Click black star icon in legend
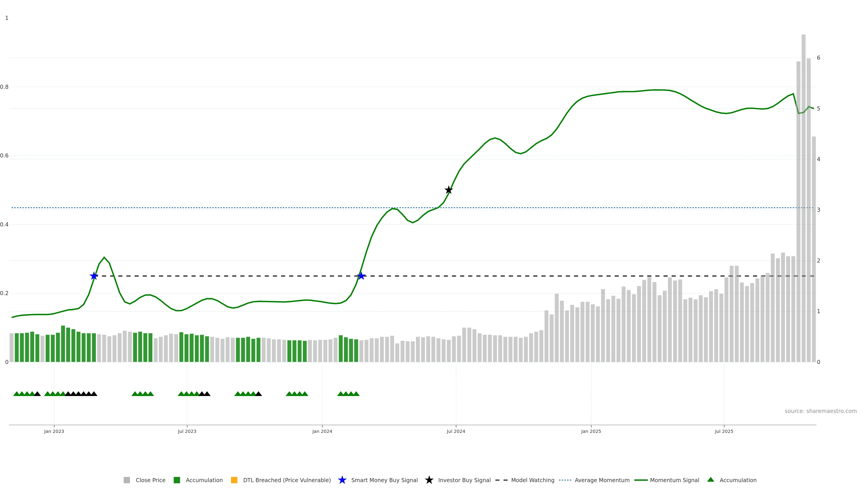This screenshot has height=488, width=868. tap(429, 480)
